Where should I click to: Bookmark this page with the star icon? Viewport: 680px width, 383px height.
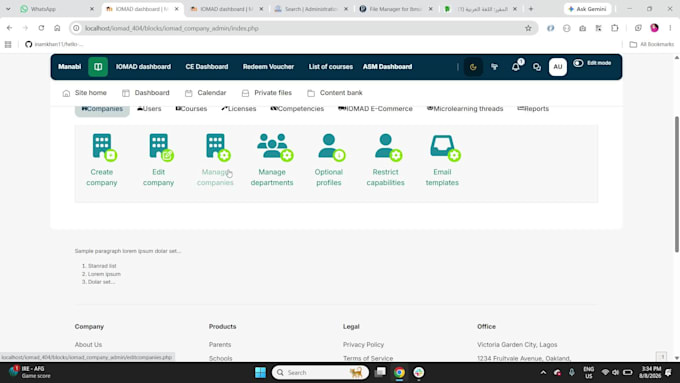528,28
